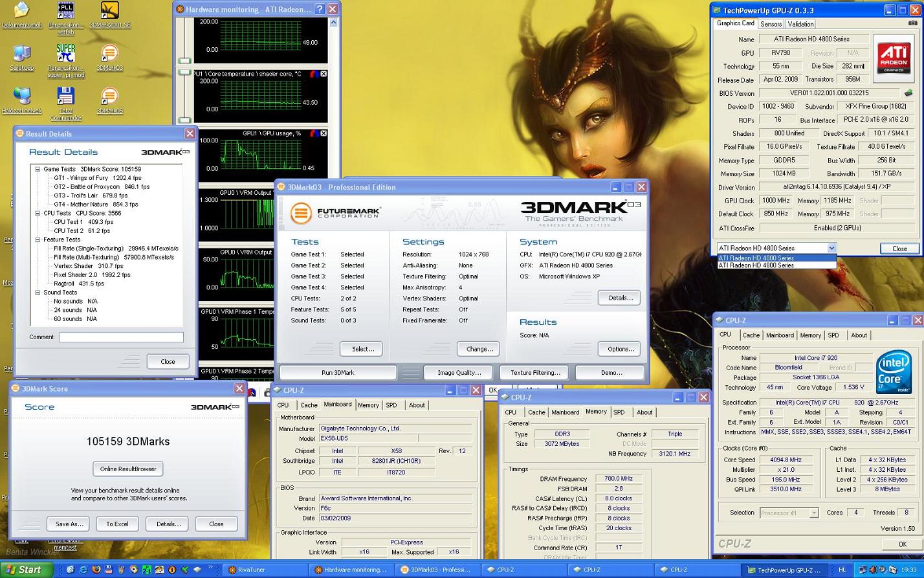Select the second ATI Radeon HD 4800 Series entry
Image resolution: width=924 pixels, height=578 pixels.
[x=776, y=265]
